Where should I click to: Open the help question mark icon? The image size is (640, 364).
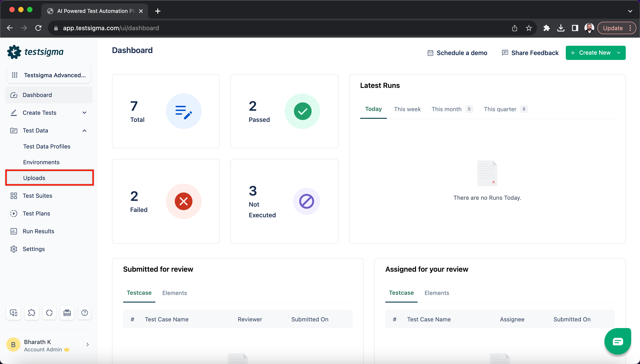pos(85,313)
